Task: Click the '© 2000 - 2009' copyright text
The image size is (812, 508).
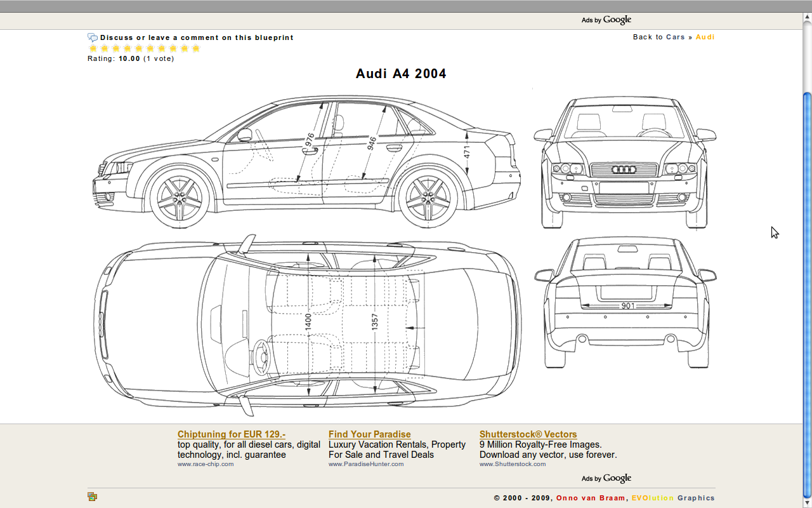Action: coord(523,498)
